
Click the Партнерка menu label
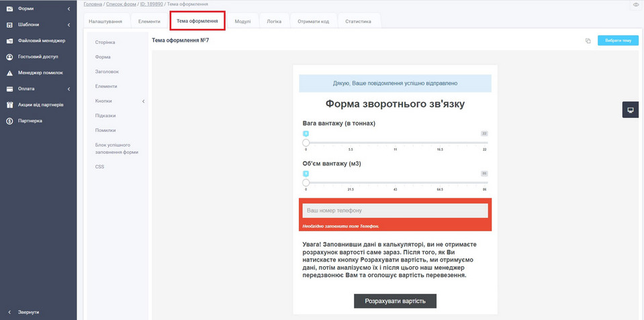point(30,121)
